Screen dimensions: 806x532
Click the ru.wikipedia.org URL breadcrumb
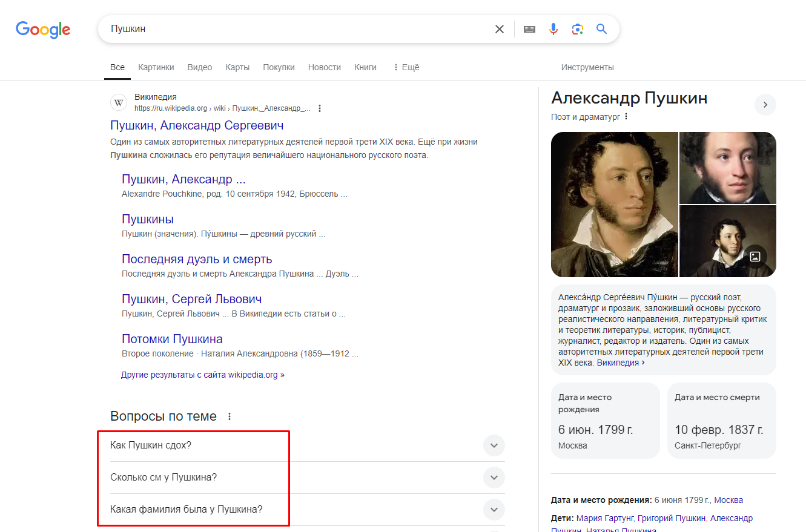(222, 108)
